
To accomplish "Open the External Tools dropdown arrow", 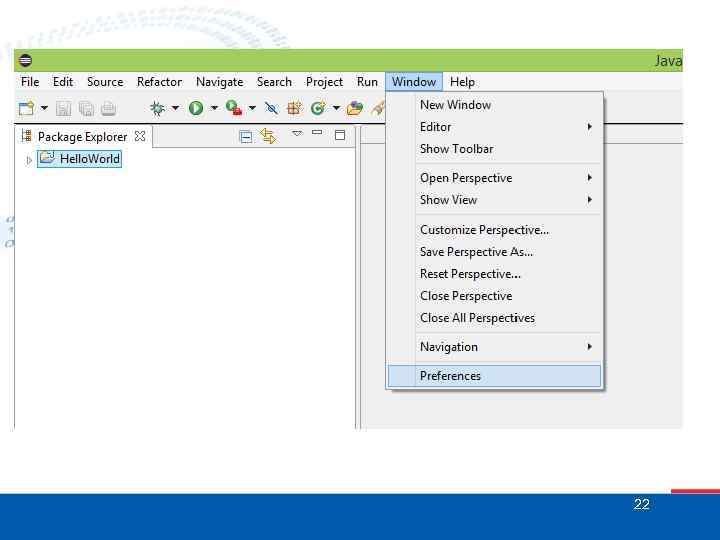I will [252, 108].
